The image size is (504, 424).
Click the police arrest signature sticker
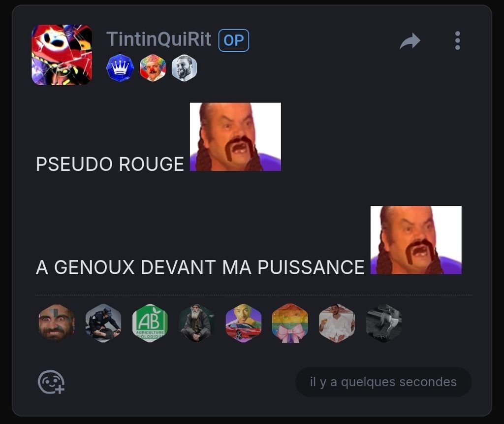(103, 323)
